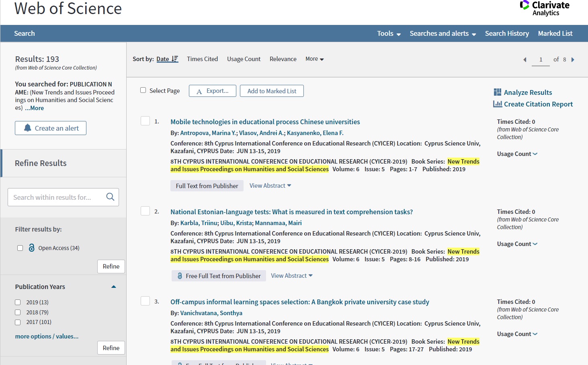Open 'National Estonian-language tests' article
Image resolution: width=588 pixels, height=365 pixels.
pos(291,211)
